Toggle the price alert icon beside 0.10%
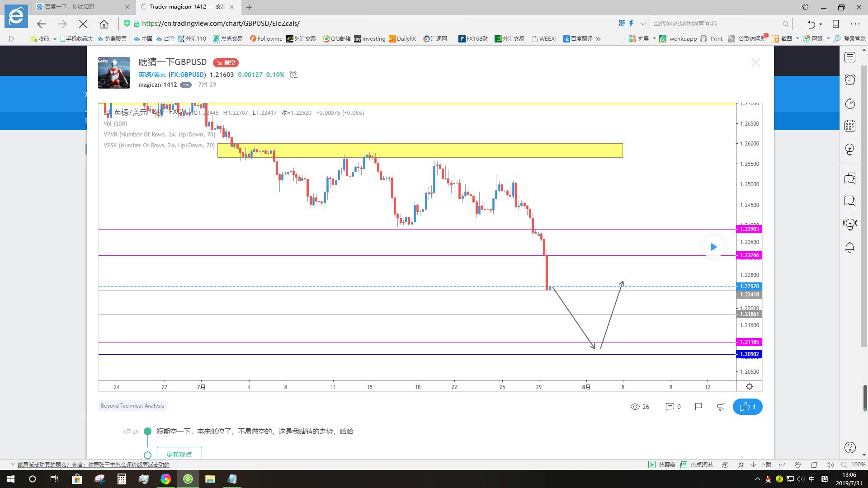Screen dimensions: 868x488 [x=293, y=75]
